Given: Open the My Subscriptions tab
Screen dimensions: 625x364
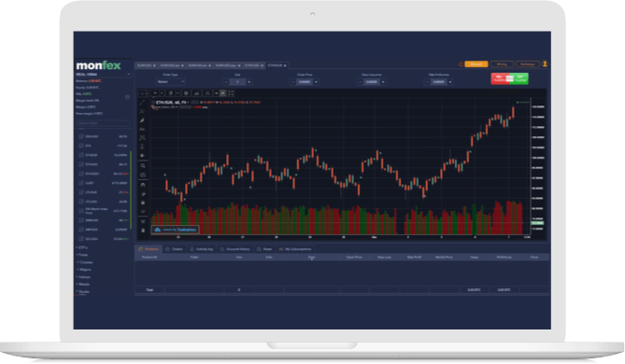Looking at the screenshot, I should pos(295,249).
